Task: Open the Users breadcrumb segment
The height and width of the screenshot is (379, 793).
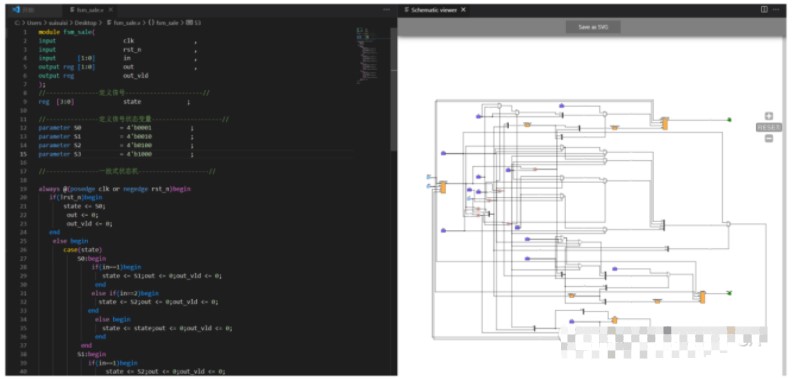Action: [34, 23]
